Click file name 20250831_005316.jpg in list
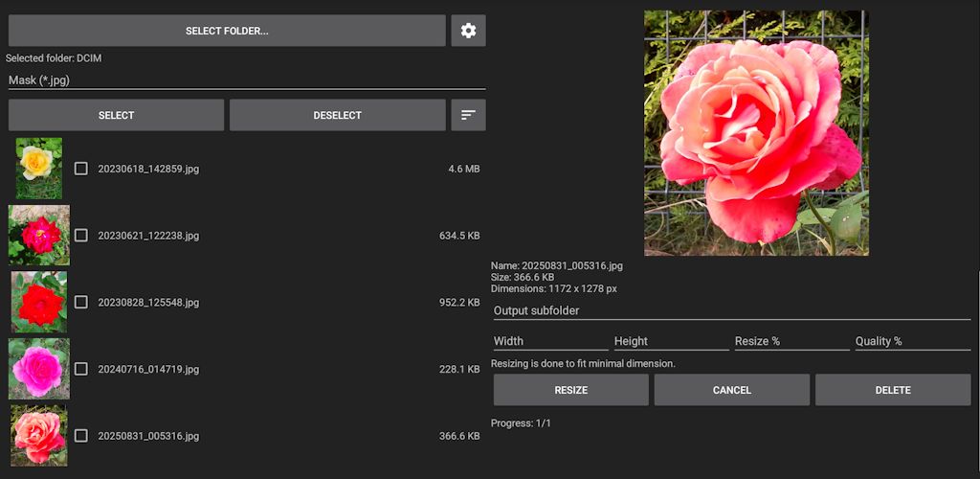Image resolution: width=980 pixels, height=479 pixels. (148, 436)
